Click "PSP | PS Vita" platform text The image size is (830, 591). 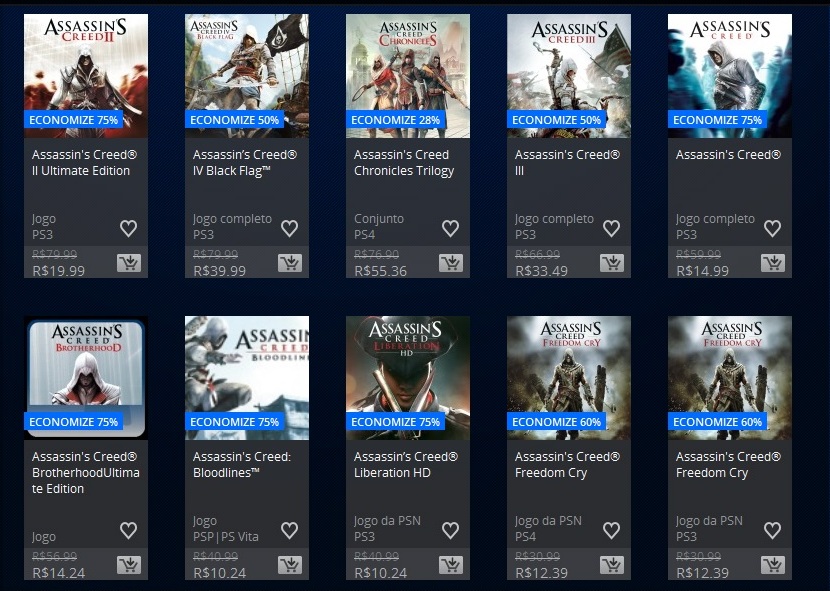[x=225, y=536]
